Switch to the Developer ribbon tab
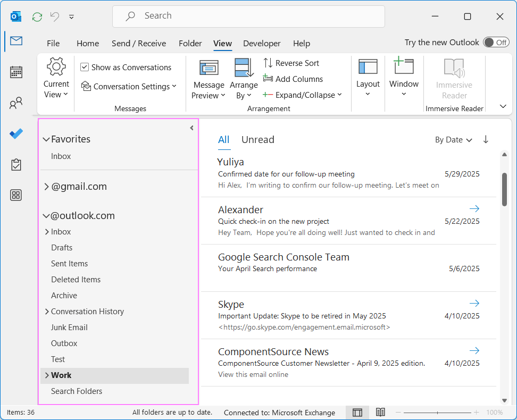The image size is (517, 420). tap(262, 44)
